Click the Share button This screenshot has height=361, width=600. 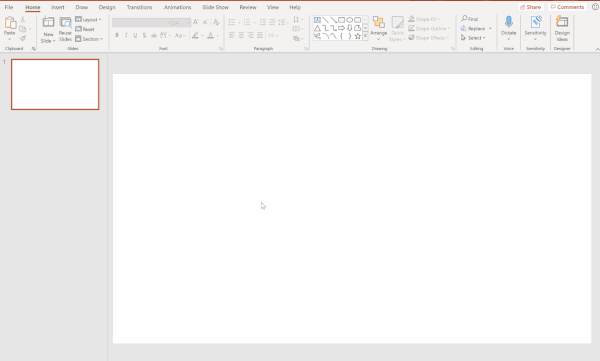530,7
